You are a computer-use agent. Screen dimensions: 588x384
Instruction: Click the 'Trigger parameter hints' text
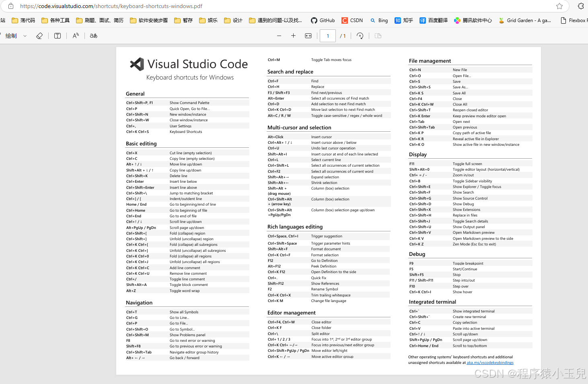pyautogui.click(x=330, y=243)
